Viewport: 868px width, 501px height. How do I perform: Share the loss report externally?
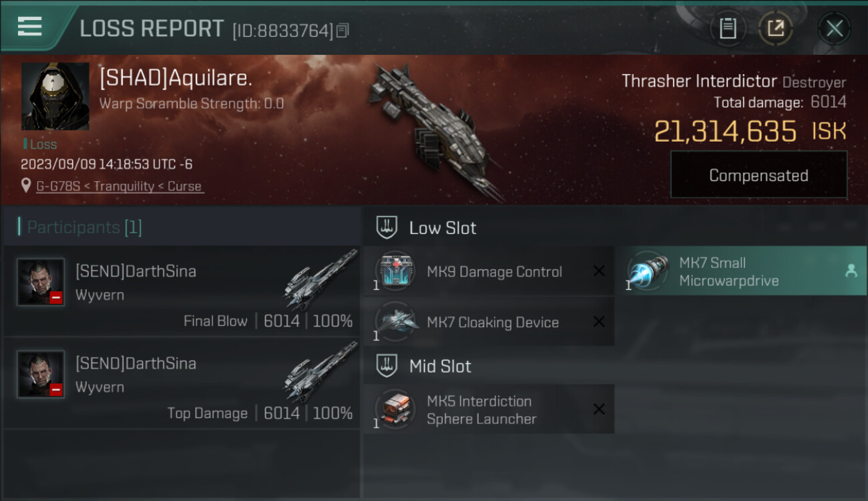coord(775,29)
